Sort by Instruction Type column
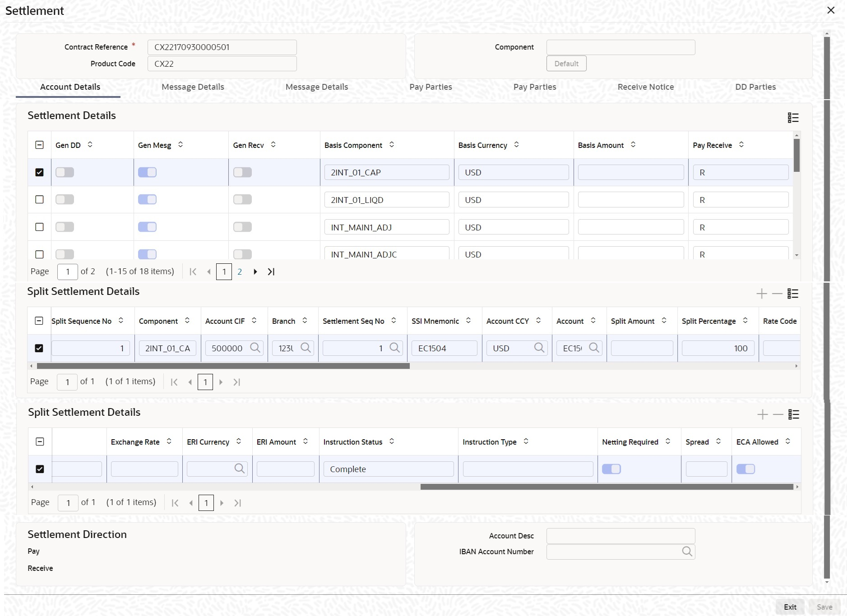This screenshot has height=616, width=847. 526,441
